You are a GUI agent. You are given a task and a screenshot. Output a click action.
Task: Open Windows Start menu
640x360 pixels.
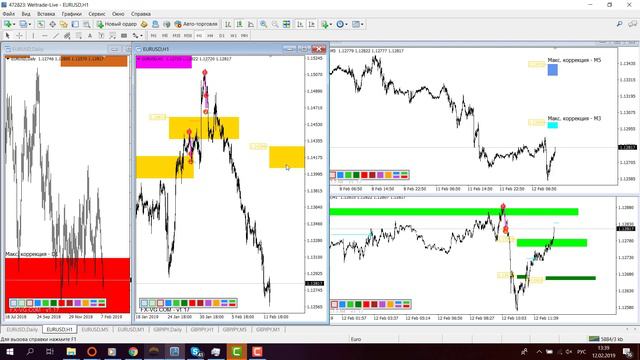(9, 351)
